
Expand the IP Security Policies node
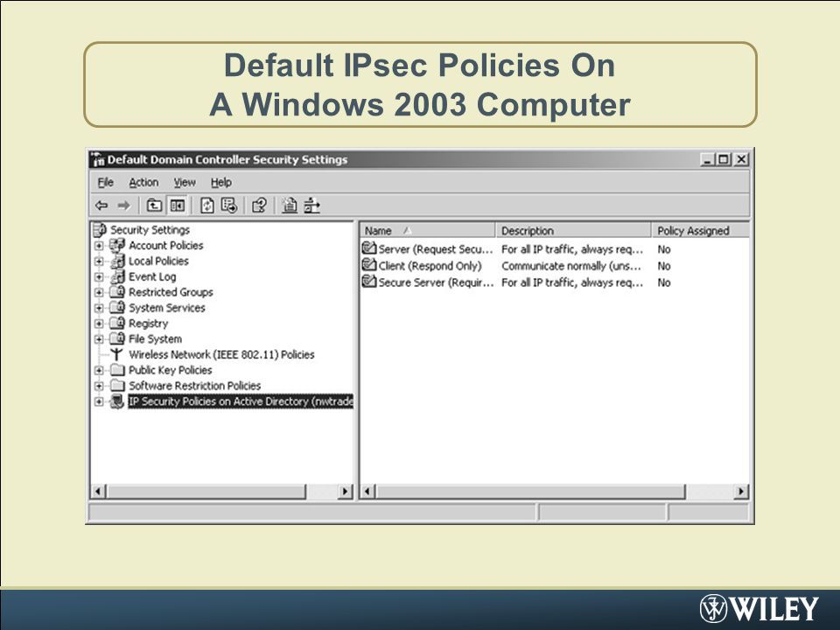pyautogui.click(x=99, y=402)
